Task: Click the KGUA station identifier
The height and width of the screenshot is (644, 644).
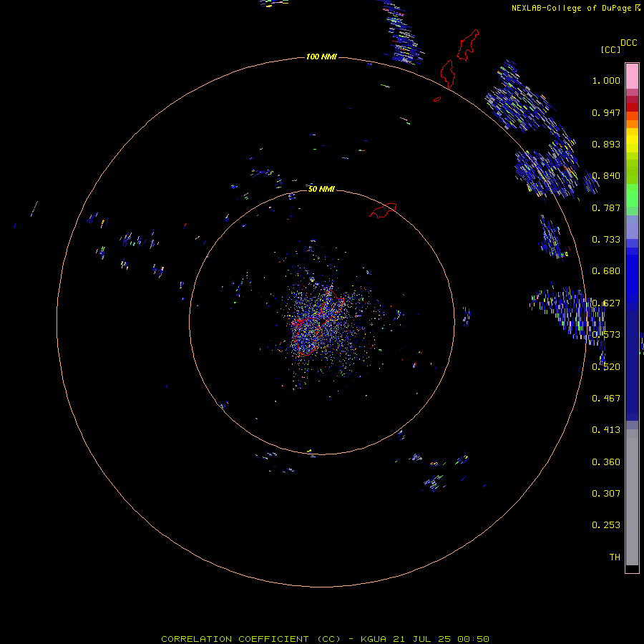Action: 374,639
